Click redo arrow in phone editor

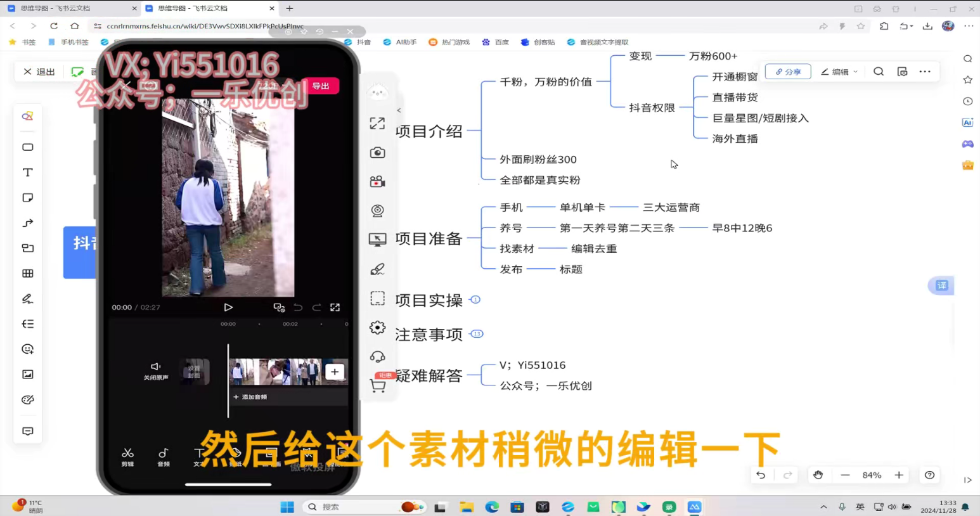[x=316, y=307]
